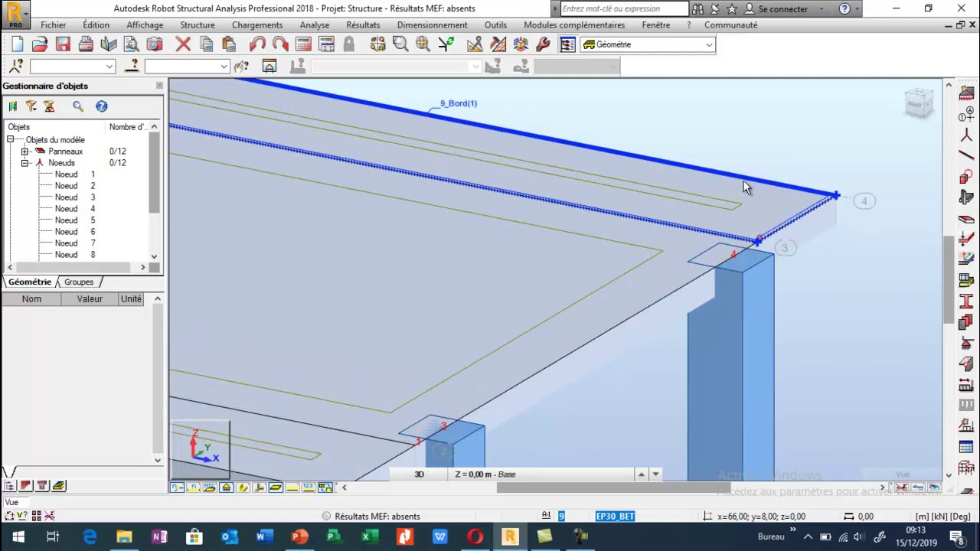Click the search magnifier in object manager
Viewport: 980px width, 551px height.
(x=78, y=106)
